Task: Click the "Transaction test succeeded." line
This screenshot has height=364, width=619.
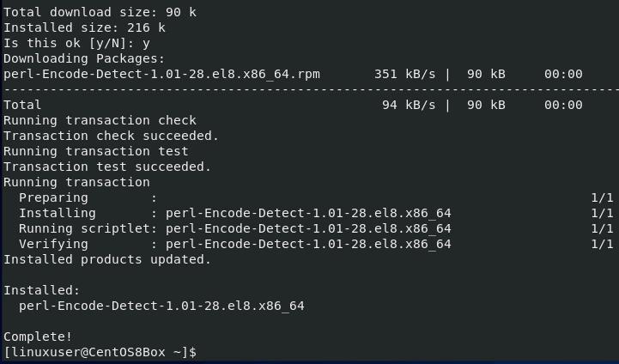Action: point(106,167)
